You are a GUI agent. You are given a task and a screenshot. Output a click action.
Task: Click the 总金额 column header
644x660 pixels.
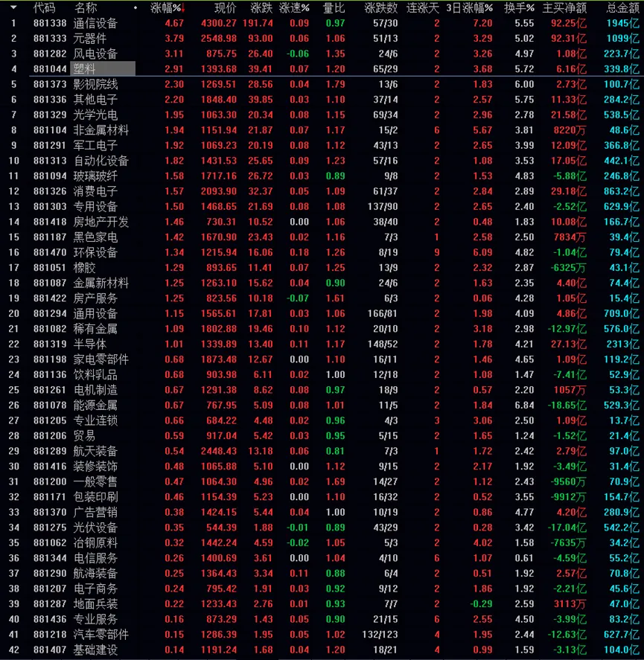623,7
